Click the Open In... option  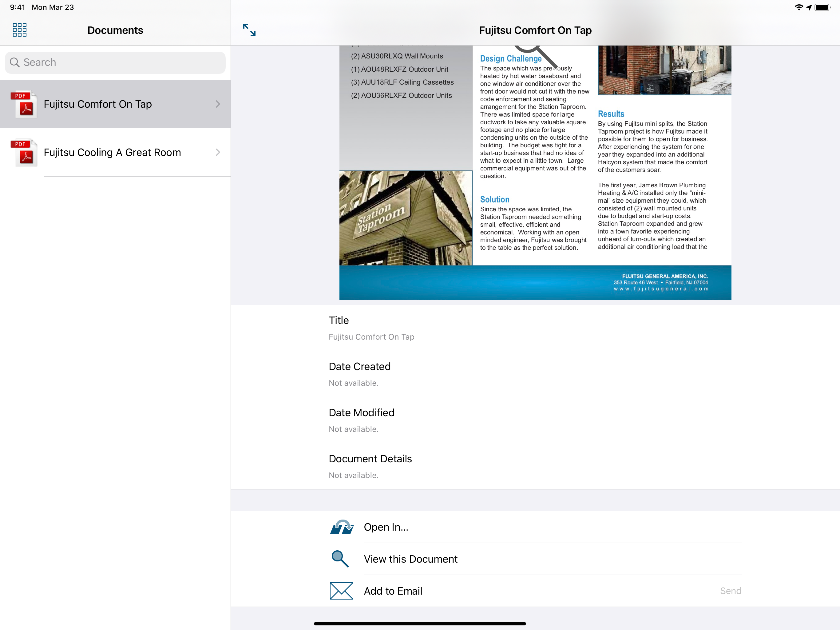click(x=535, y=527)
